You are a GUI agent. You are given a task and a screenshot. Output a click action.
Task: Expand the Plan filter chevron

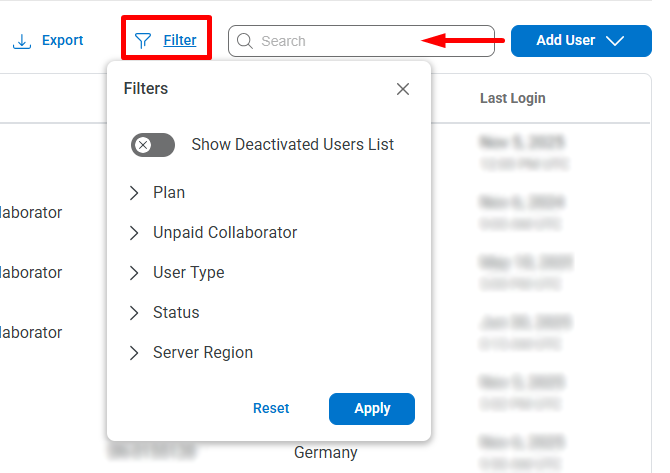point(134,193)
